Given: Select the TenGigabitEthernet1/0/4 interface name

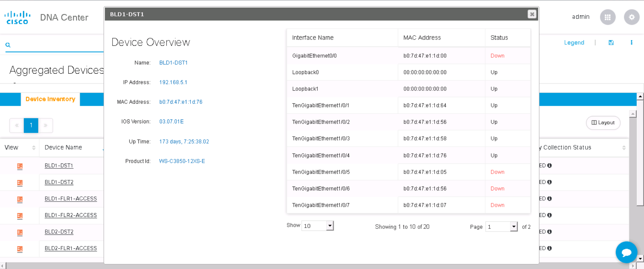Looking at the screenshot, I should click(x=321, y=155).
